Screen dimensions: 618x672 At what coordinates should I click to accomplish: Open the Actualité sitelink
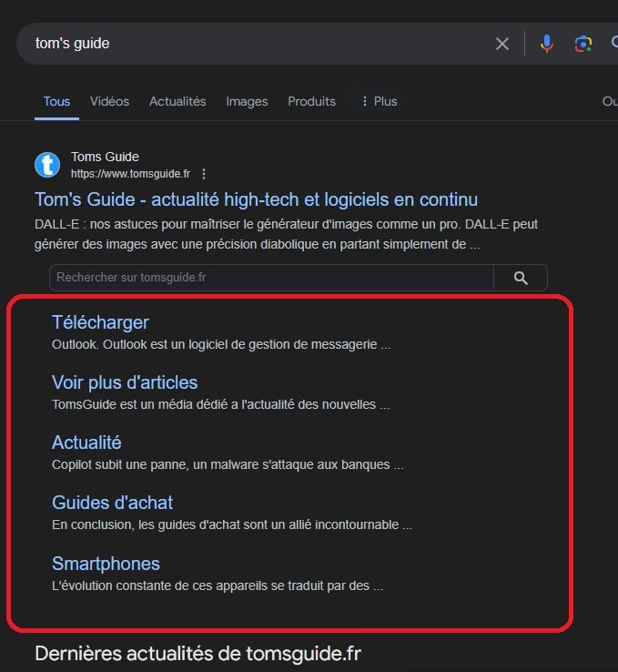(86, 443)
